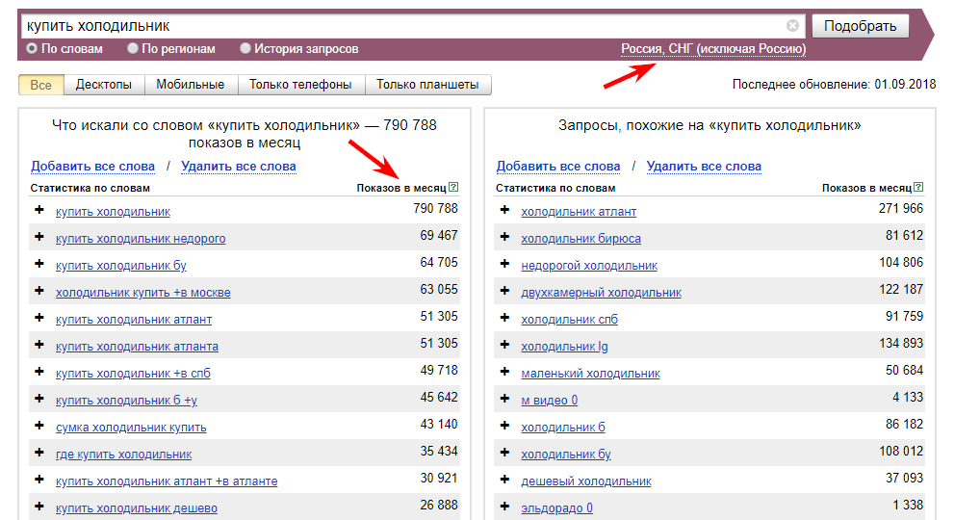Add 'холодильник спб' with plus icon

505,317
